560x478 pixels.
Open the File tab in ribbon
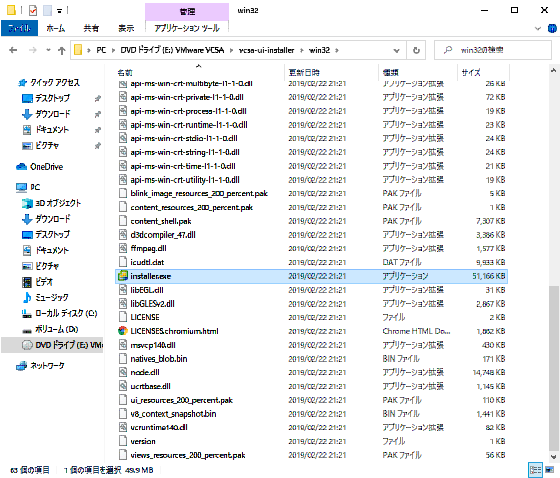point(19,28)
